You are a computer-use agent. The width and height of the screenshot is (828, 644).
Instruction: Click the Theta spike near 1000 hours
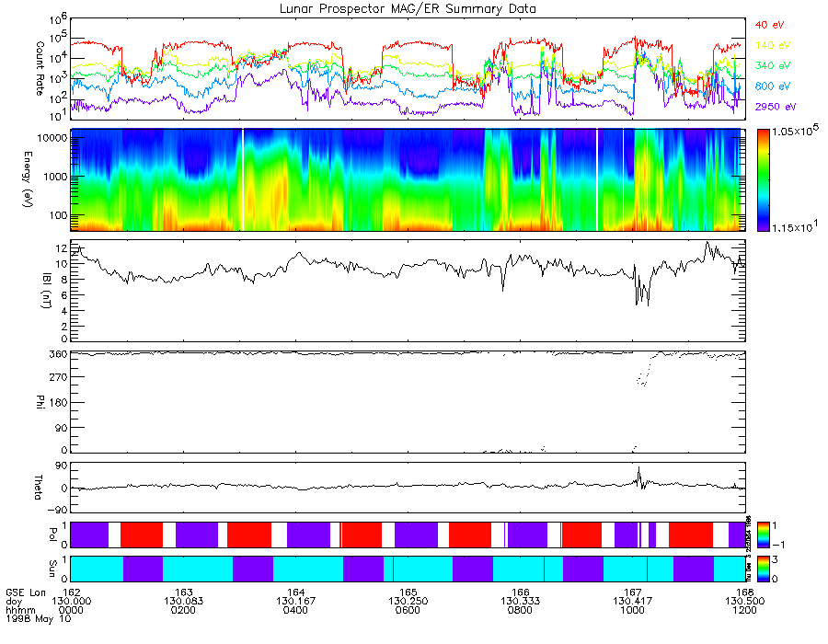pyautogui.click(x=639, y=477)
